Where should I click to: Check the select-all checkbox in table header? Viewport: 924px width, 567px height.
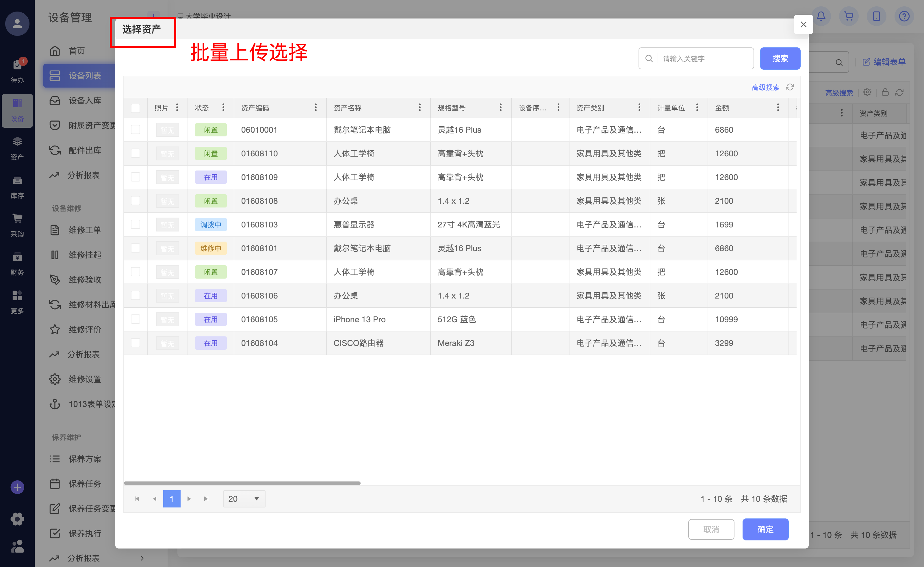tap(136, 108)
